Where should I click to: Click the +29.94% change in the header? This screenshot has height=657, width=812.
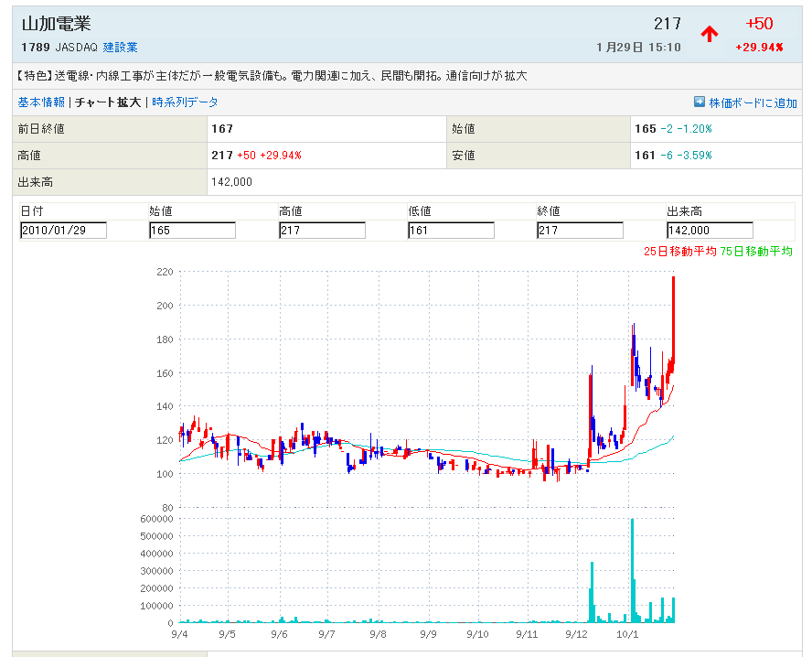pos(759,47)
